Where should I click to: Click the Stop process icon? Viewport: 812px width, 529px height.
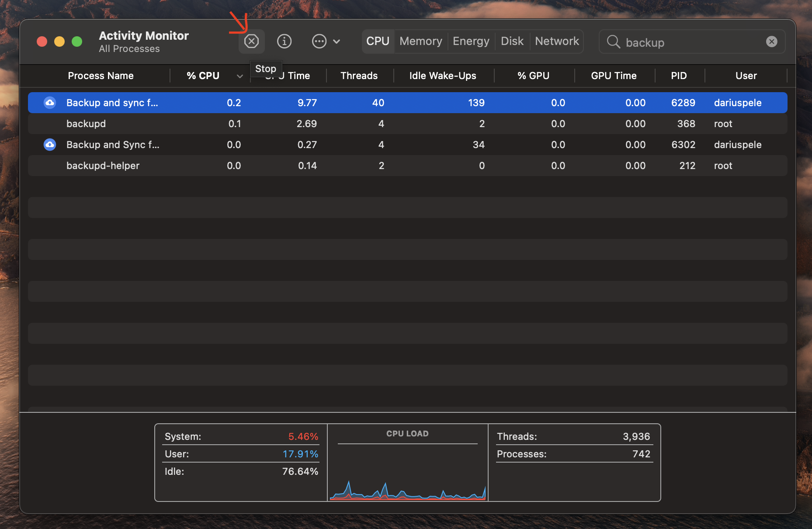click(x=251, y=41)
